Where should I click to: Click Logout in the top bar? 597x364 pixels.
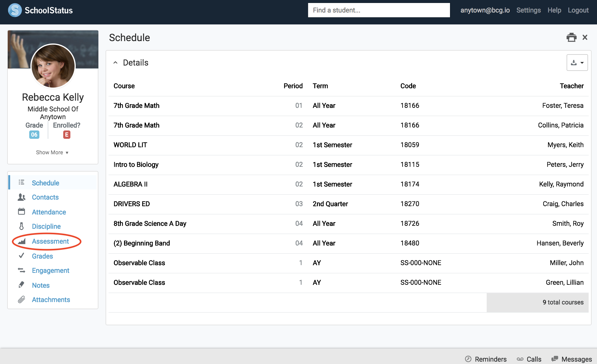[x=578, y=10]
